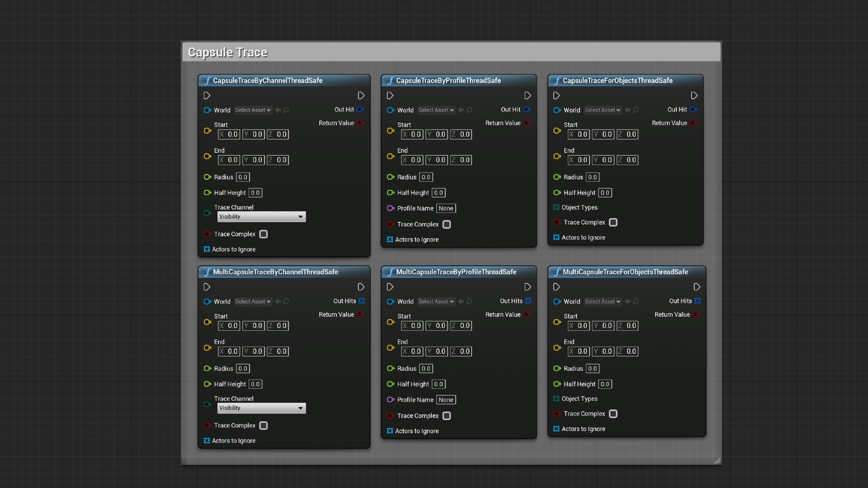Click the World object pin on MultiCapsuleTraceByProfileThreadSafe

(390, 301)
